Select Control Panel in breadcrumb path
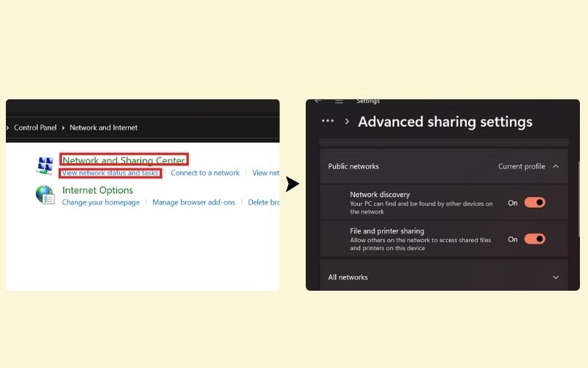Screen dimensions: 588x368 coord(35,127)
